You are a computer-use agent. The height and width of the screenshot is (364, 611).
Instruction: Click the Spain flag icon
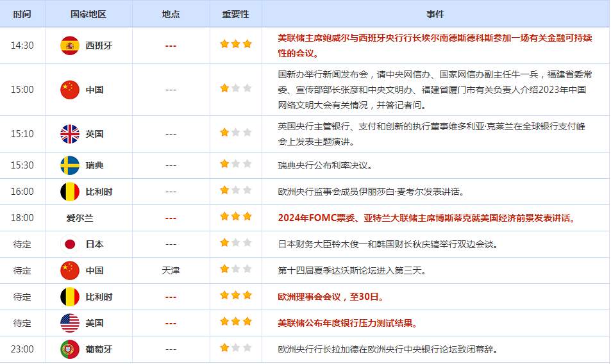click(70, 45)
